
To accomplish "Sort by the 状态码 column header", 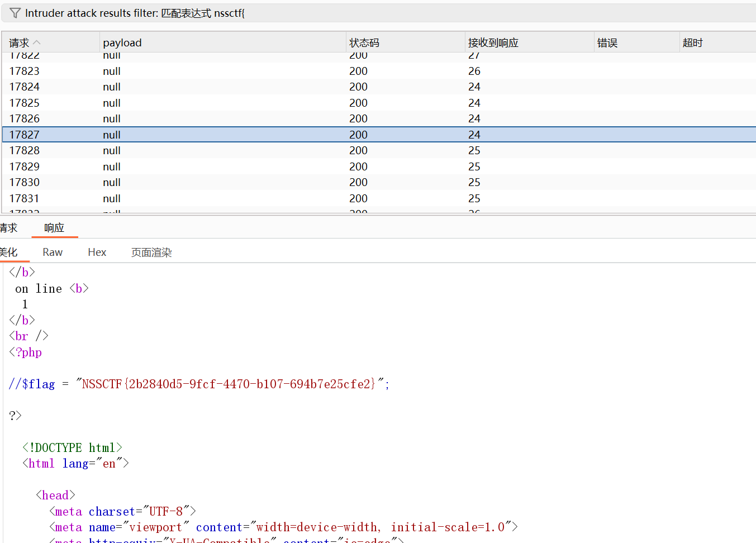I will (x=405, y=42).
